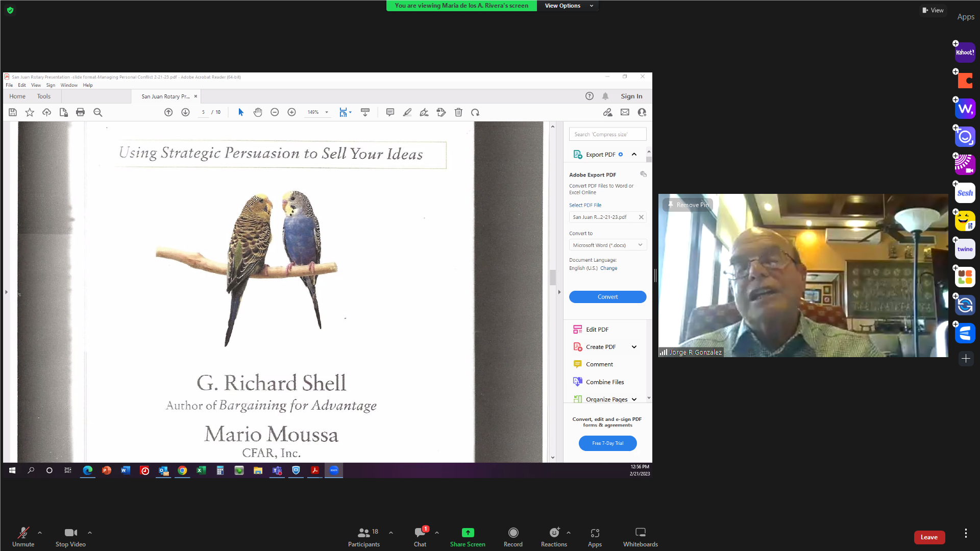Open the Window menu in Acrobat
Screen dimensions: 980x551
[x=69, y=85]
